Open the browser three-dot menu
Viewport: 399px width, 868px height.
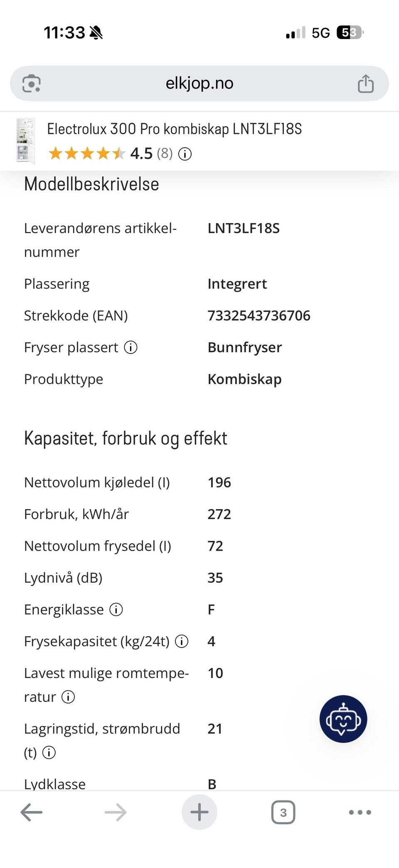pos(360,812)
